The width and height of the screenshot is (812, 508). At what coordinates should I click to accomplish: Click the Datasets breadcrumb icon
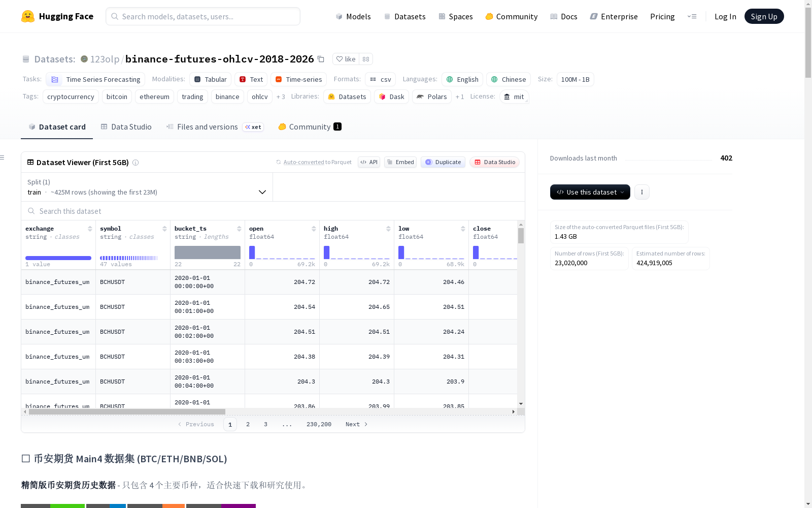point(26,59)
